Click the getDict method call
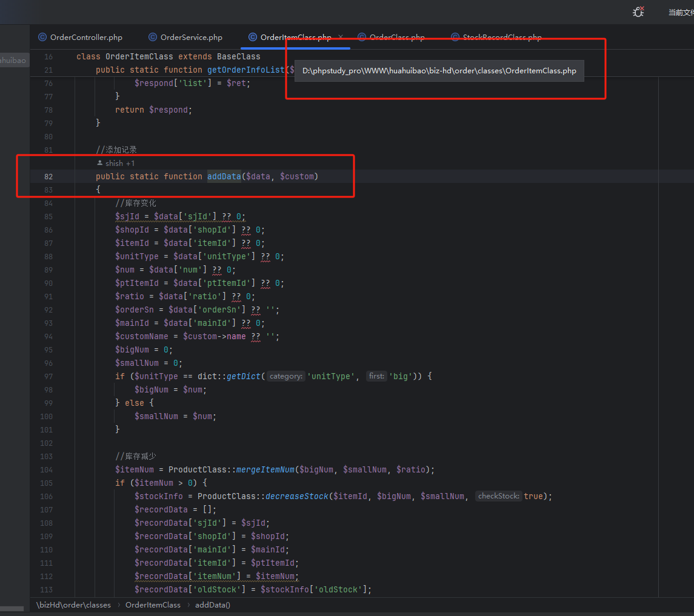The width and height of the screenshot is (694, 616). 244,376
